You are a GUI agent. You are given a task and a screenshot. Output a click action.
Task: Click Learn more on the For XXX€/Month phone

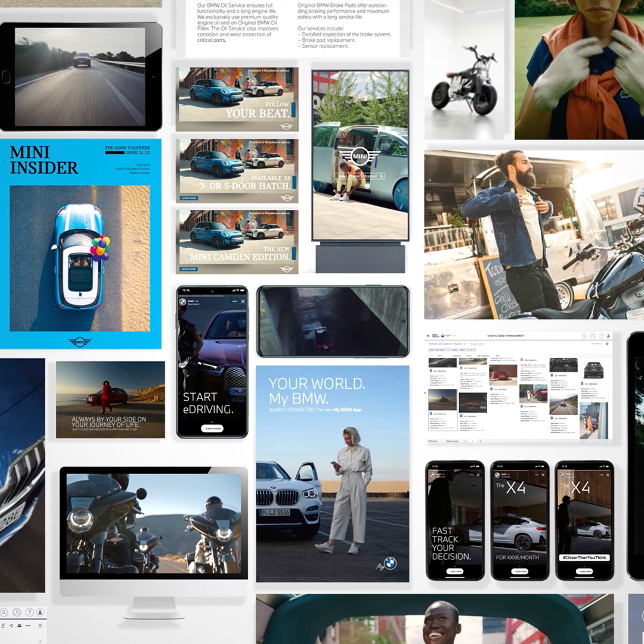519,571
